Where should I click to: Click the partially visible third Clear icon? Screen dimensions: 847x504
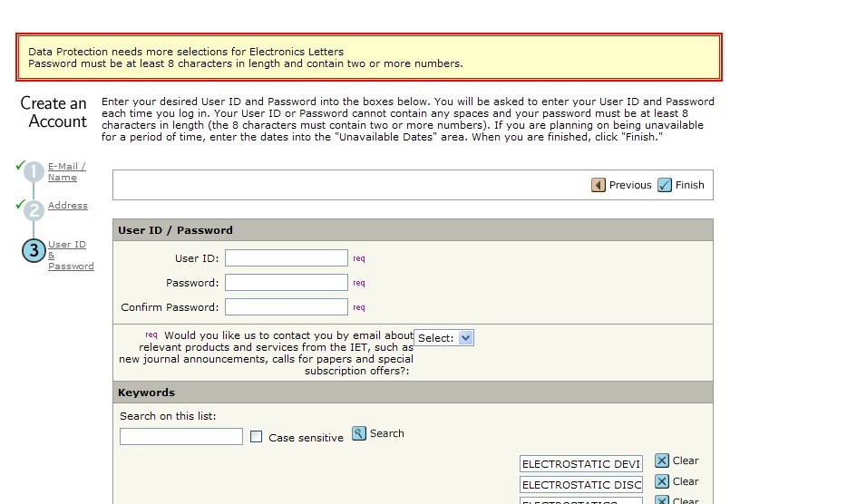tap(662, 499)
